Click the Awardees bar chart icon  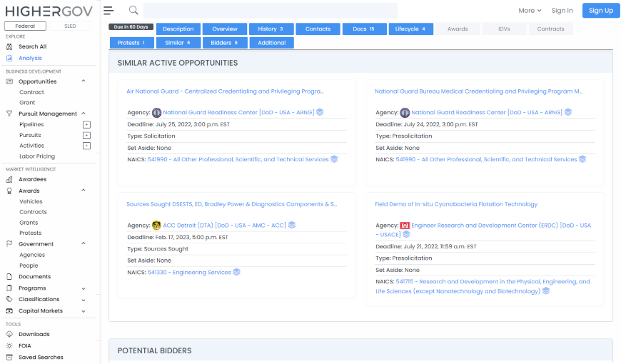[9, 179]
